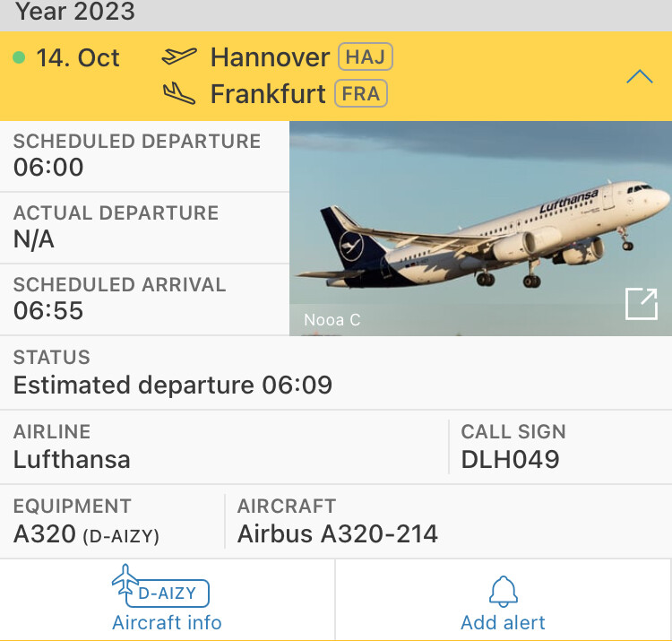This screenshot has height=641, width=672.
Task: Click the Nooa C photo credit
Action: (332, 320)
